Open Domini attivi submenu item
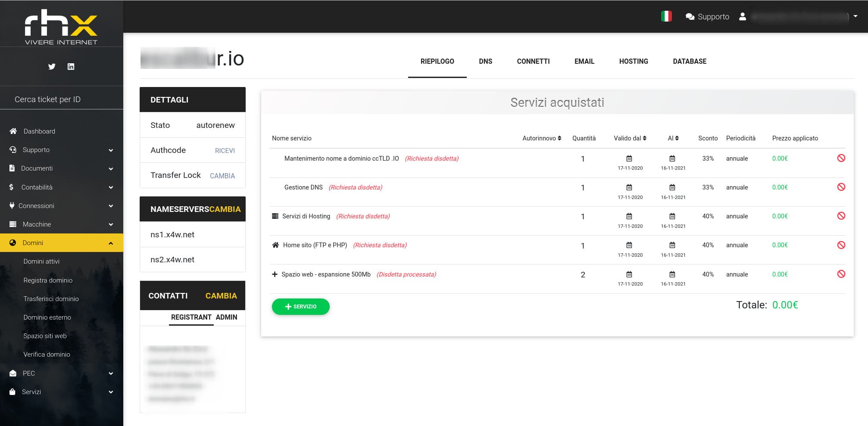 tap(41, 261)
